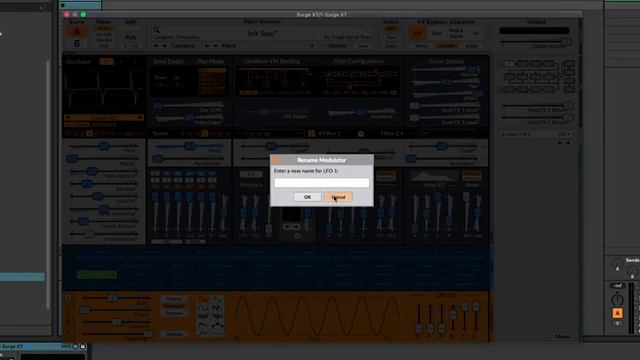Click the oscillator Pitch slider
Image resolution: width=640 pixels, height=360 pixels.
click(x=104, y=146)
